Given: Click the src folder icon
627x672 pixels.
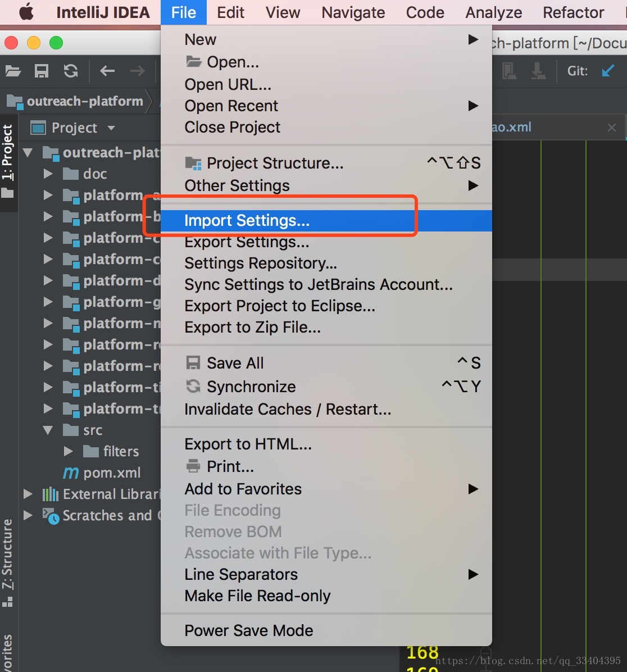Looking at the screenshot, I should tap(71, 430).
